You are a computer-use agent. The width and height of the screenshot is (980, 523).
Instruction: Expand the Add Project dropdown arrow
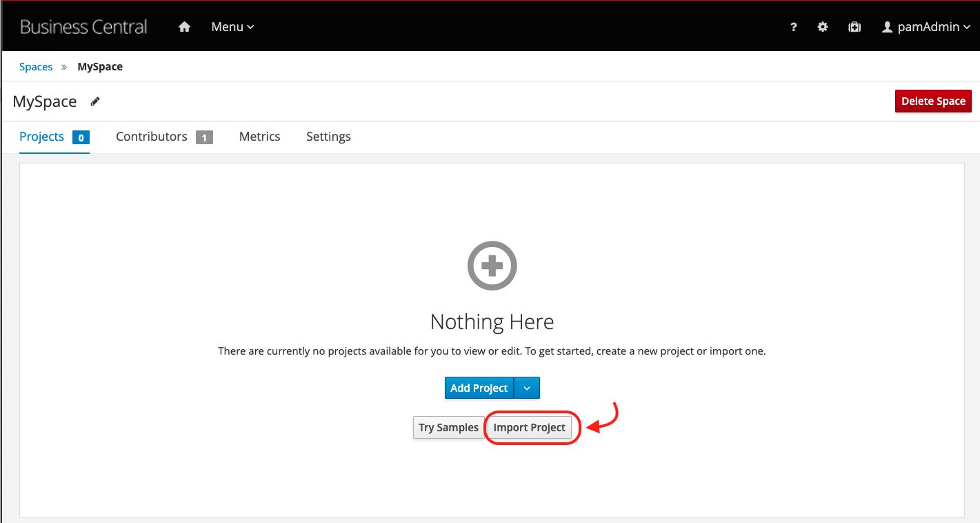coord(527,388)
